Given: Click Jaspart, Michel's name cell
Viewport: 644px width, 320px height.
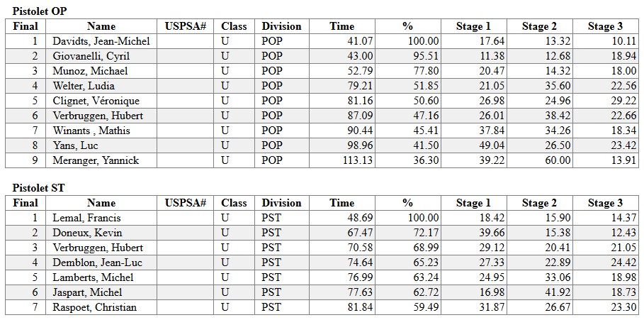Looking at the screenshot, I should (x=87, y=292).
